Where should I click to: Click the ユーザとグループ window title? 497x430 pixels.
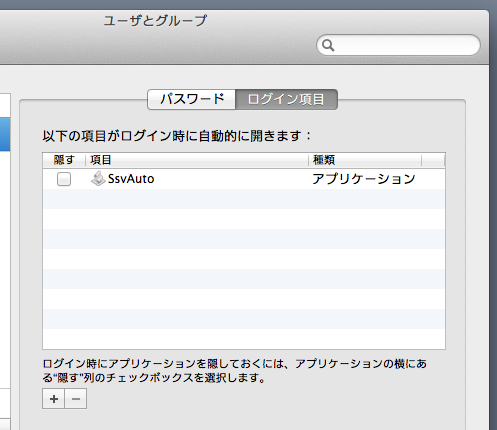[x=155, y=21]
